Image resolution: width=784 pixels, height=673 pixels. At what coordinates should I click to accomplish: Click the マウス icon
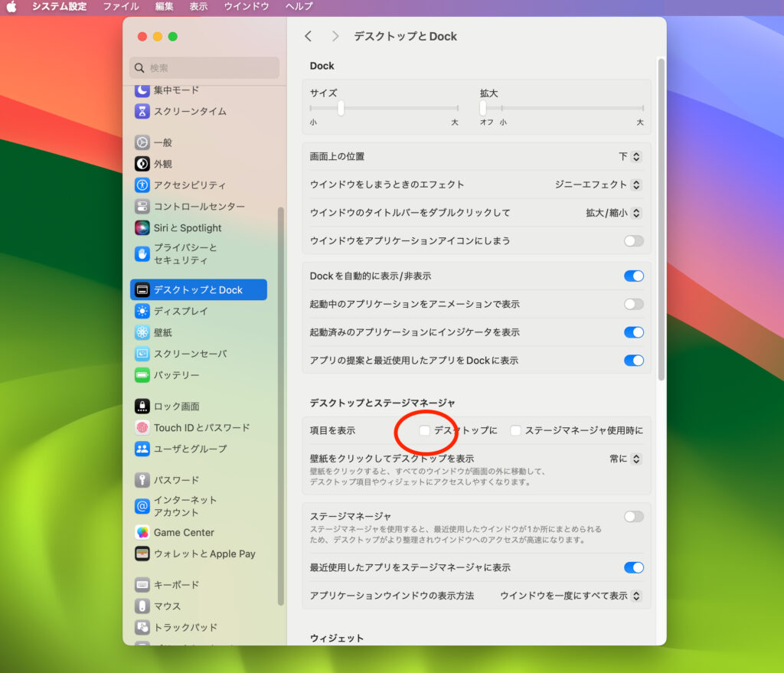[142, 606]
